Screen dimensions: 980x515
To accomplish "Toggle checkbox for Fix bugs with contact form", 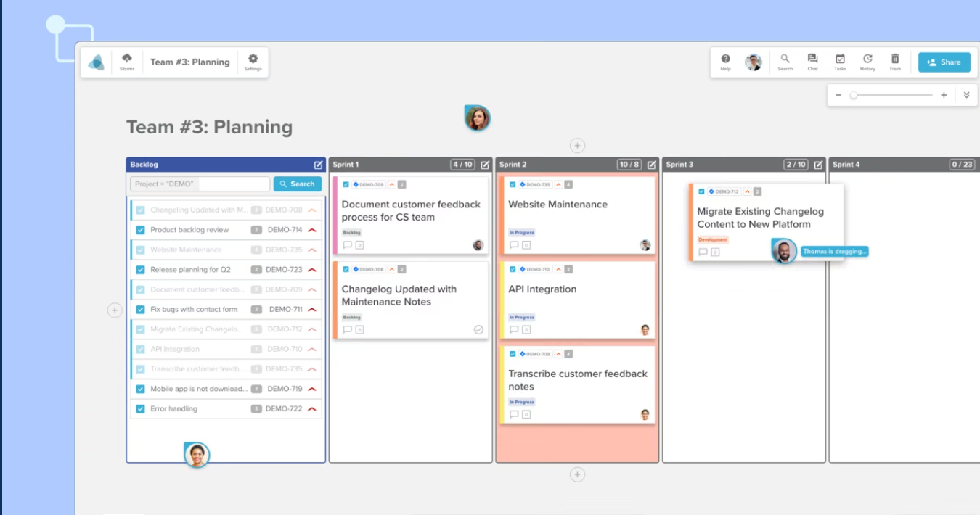I will [x=141, y=310].
